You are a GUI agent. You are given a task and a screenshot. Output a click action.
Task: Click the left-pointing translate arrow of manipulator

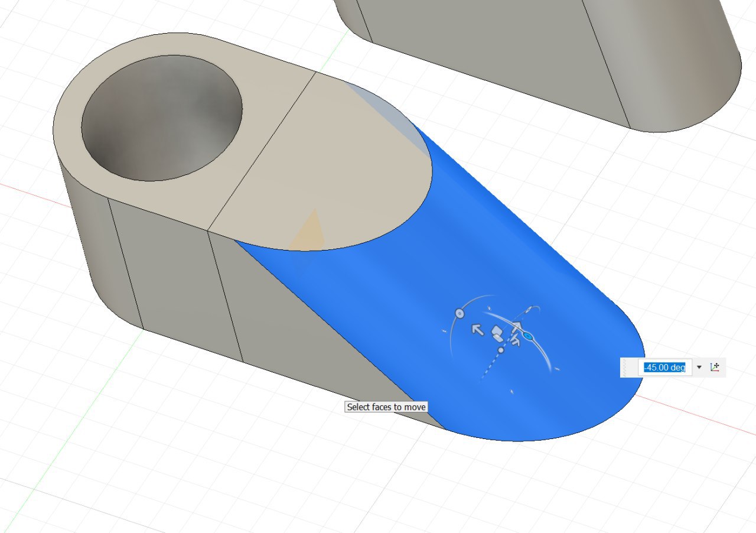(477, 329)
